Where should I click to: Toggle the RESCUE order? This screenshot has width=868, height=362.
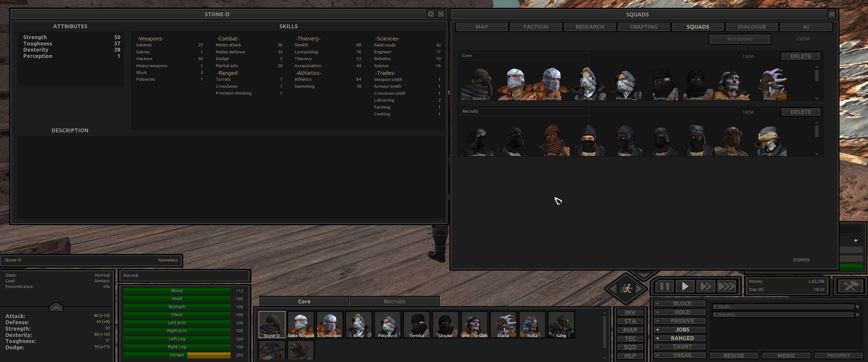tap(734, 356)
